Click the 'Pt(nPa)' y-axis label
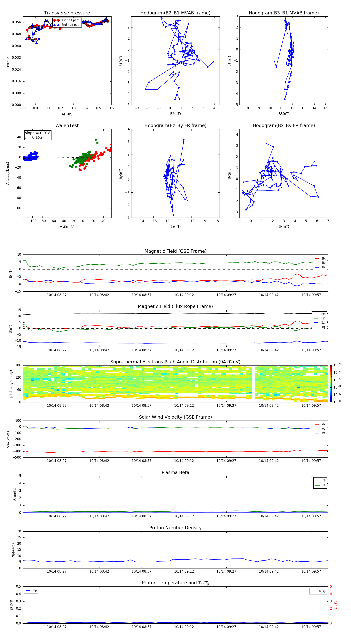Viewport: 351px width, 644px height. pos(8,61)
